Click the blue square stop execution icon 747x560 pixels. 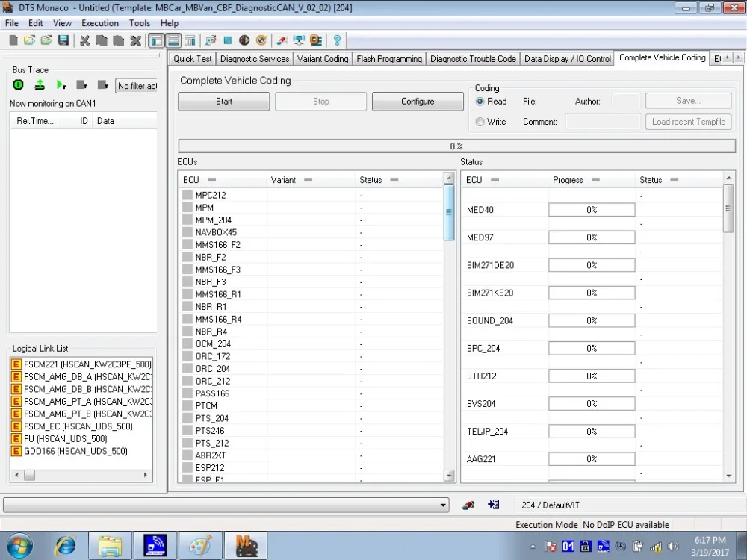click(227, 40)
